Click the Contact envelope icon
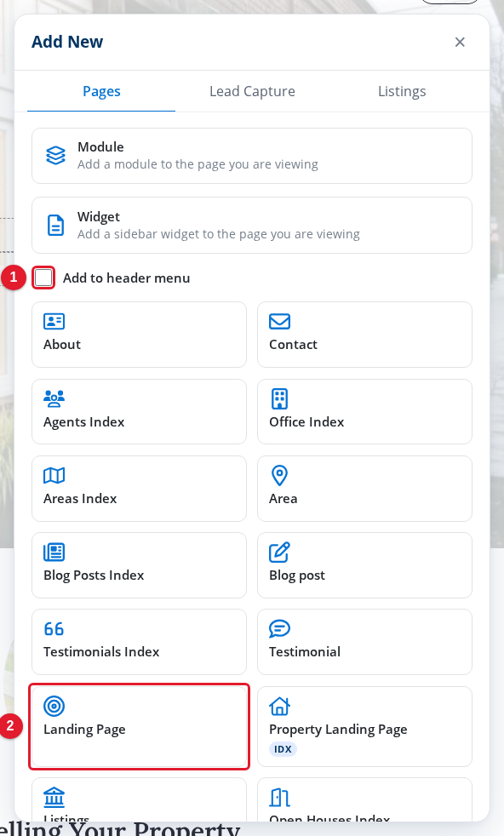 (279, 322)
